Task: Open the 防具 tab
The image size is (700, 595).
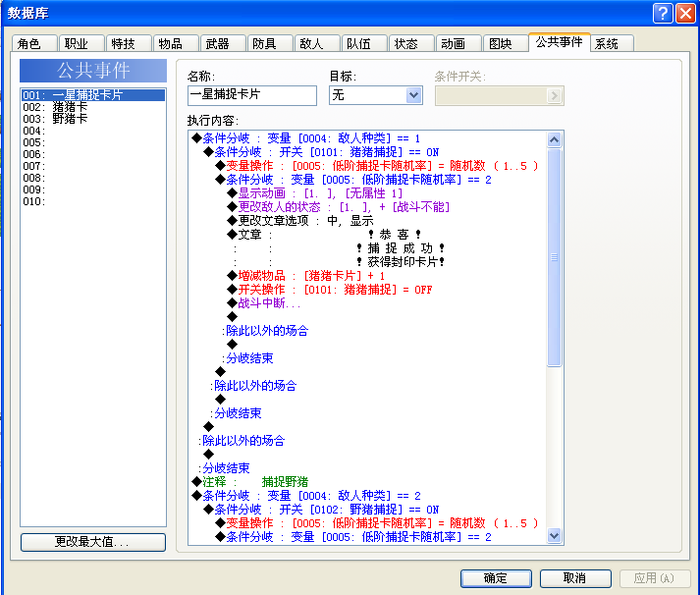Action: 270,44
